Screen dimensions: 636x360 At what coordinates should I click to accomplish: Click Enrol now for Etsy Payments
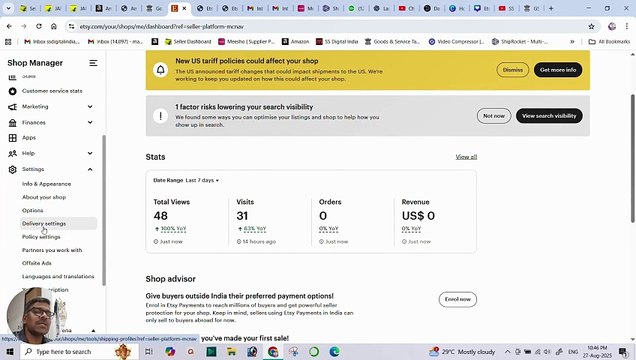458,300
